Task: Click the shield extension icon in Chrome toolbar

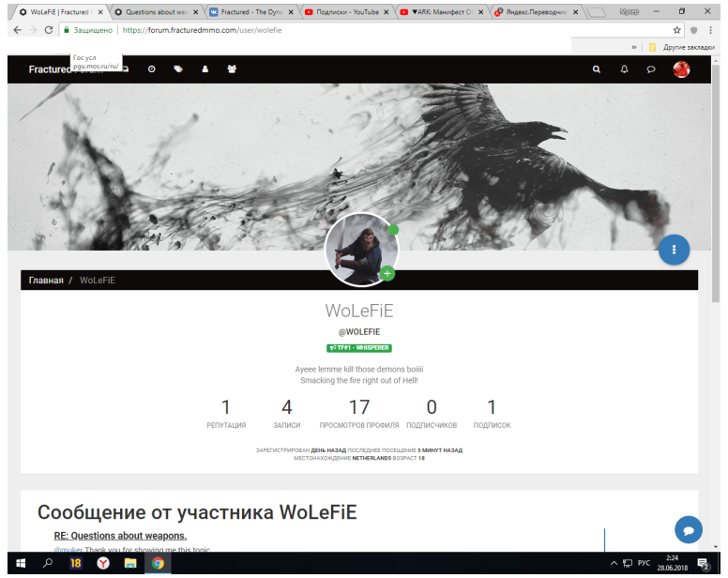Action: (693, 30)
